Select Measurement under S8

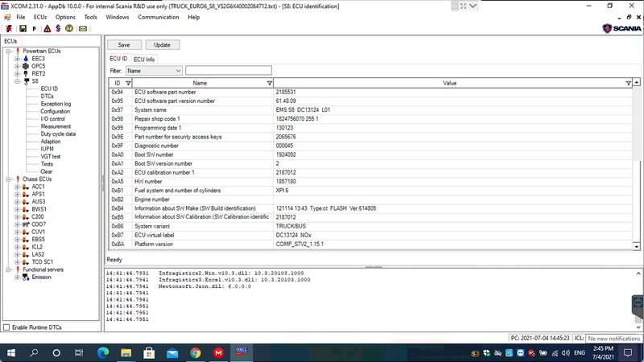click(56, 126)
